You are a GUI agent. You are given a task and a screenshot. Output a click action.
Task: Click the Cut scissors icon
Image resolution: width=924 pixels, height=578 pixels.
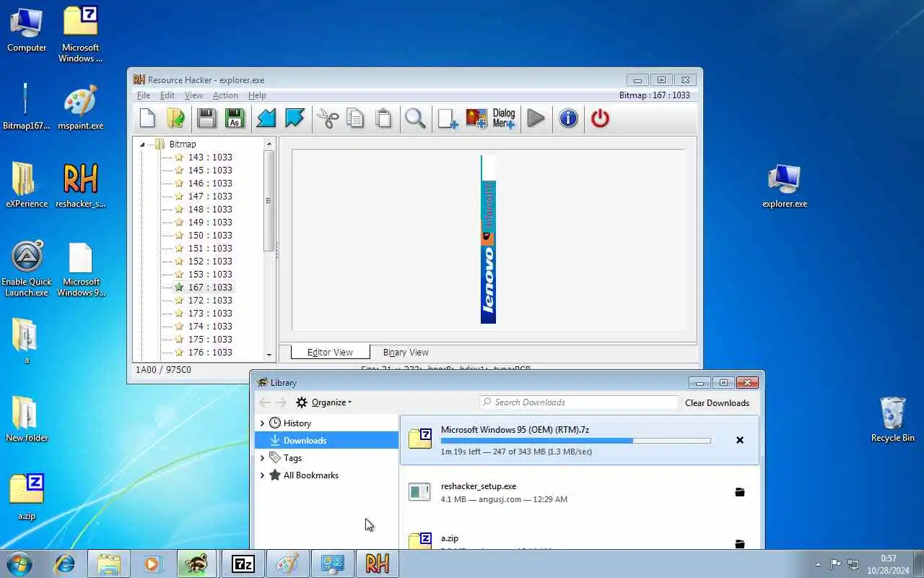pos(328,118)
